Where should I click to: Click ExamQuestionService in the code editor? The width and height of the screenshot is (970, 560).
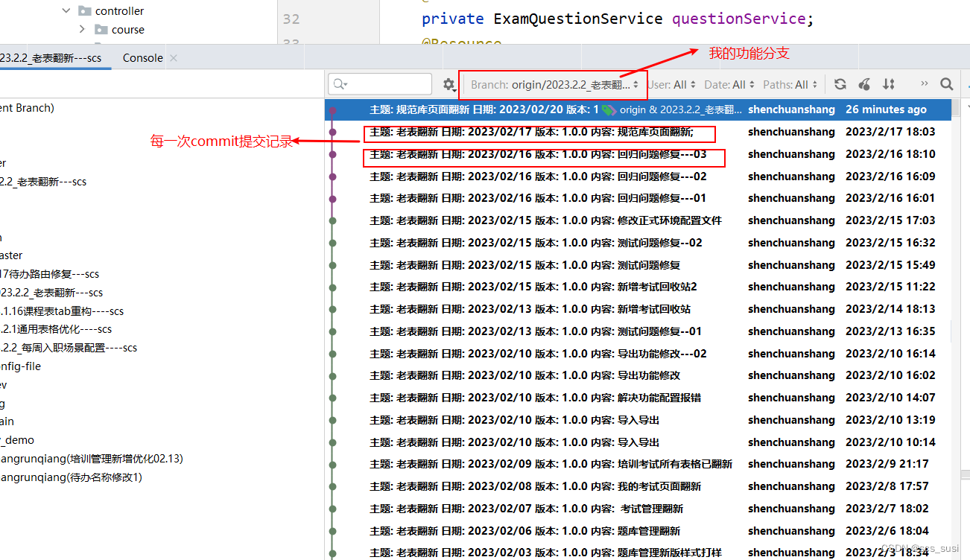click(577, 19)
